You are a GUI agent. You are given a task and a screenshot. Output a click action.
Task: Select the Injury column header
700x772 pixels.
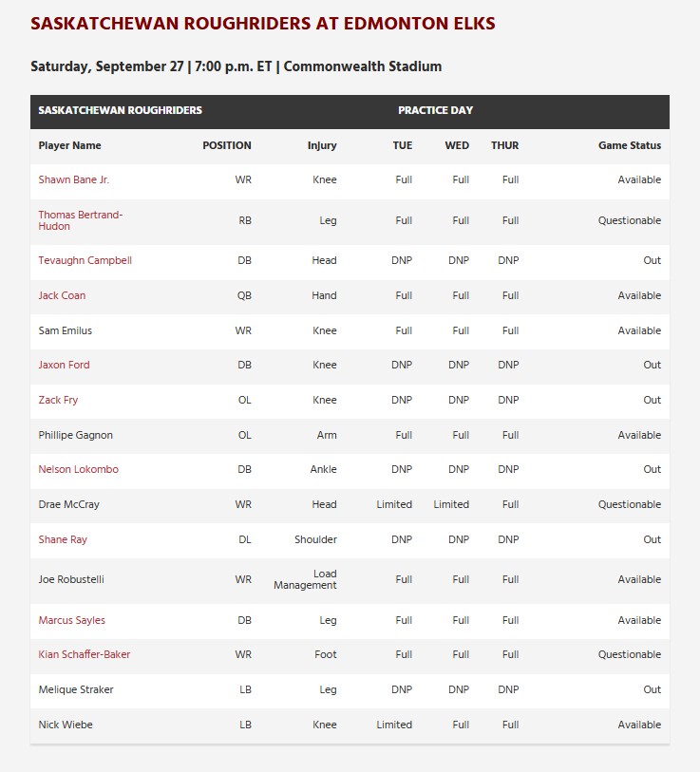[322, 145]
